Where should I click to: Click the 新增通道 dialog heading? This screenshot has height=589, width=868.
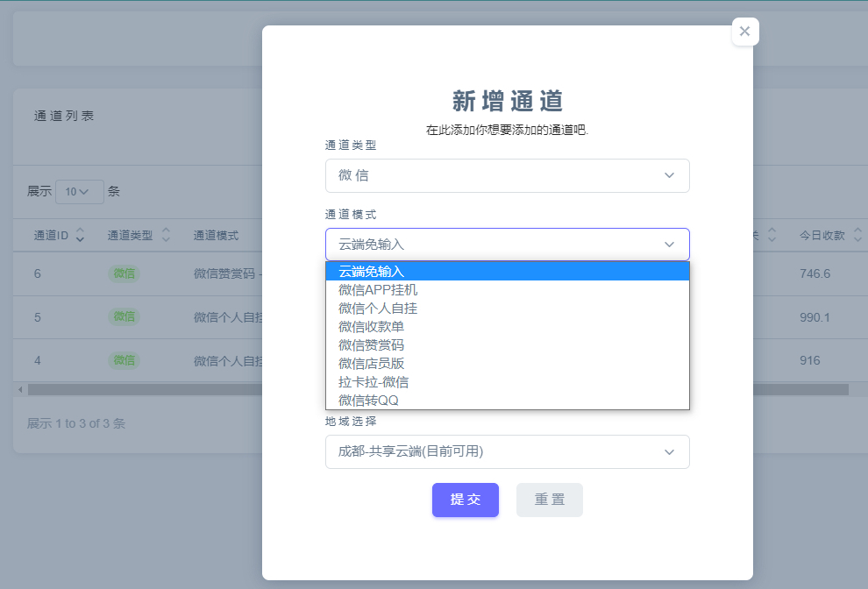tap(507, 102)
